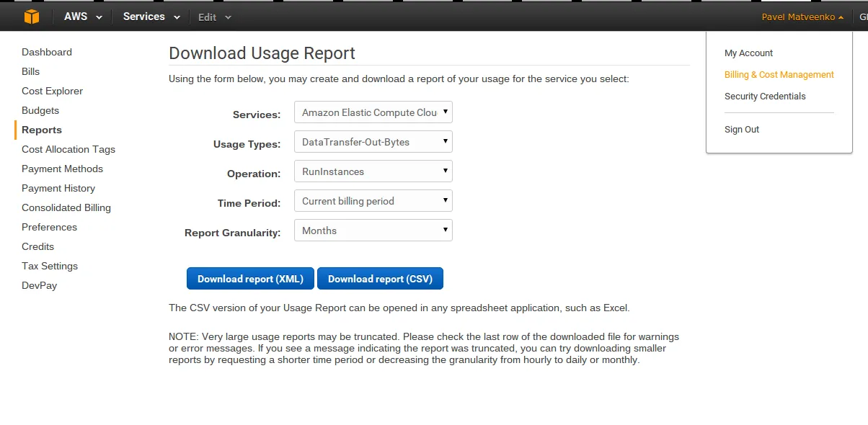The width and height of the screenshot is (868, 425).
Task: Open Preferences in sidebar
Action: point(49,227)
